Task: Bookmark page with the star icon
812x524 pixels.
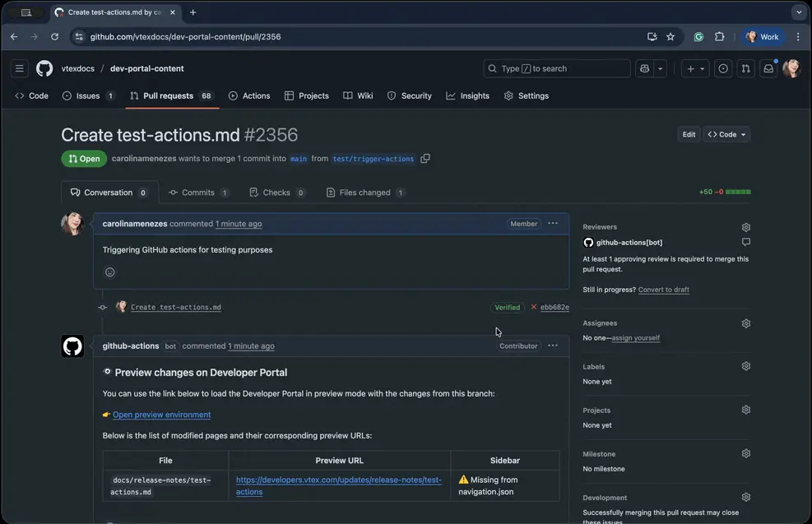Action: coord(670,37)
